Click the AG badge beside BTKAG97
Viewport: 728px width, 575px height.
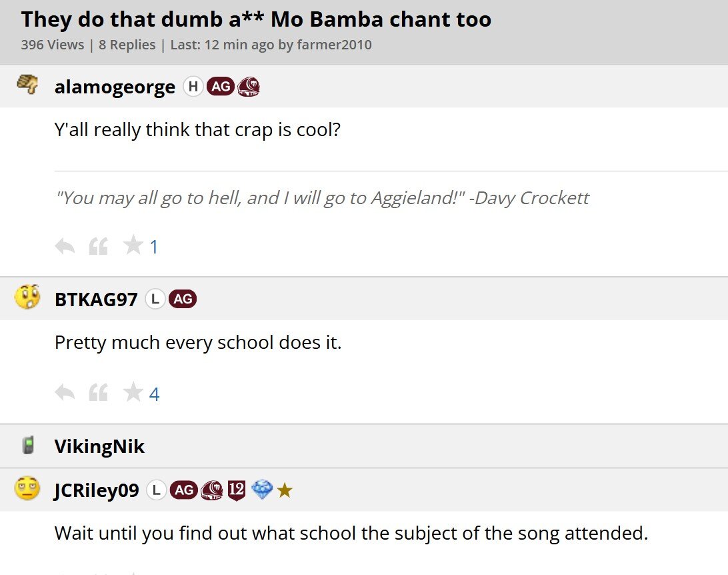tap(183, 300)
